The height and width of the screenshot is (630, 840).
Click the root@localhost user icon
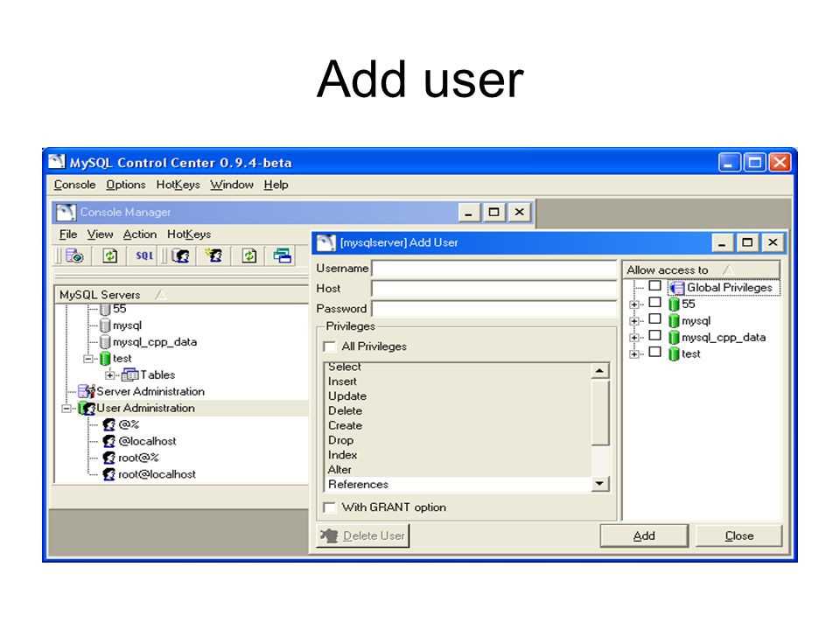(x=108, y=474)
